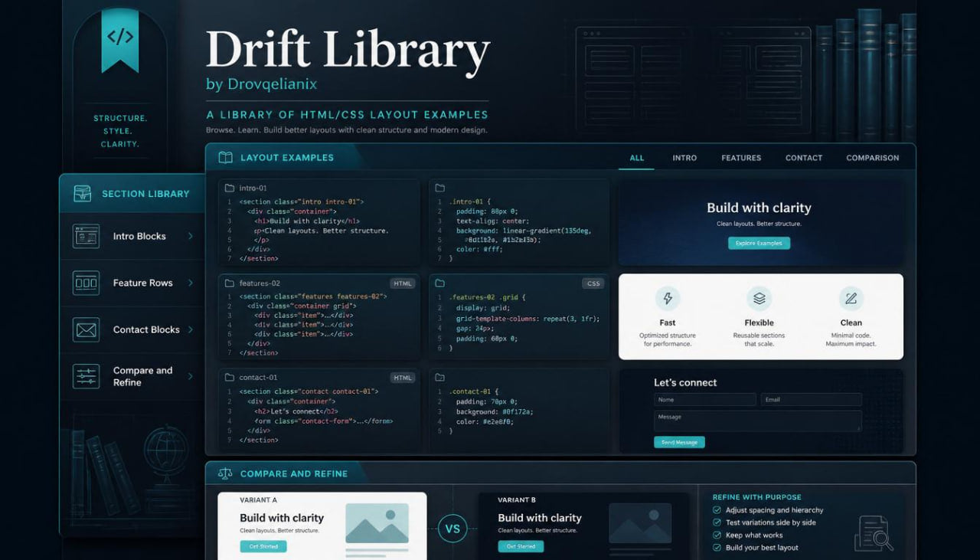Click the VARIANT A label
Image resolution: width=980 pixels, height=560 pixels.
coord(259,500)
